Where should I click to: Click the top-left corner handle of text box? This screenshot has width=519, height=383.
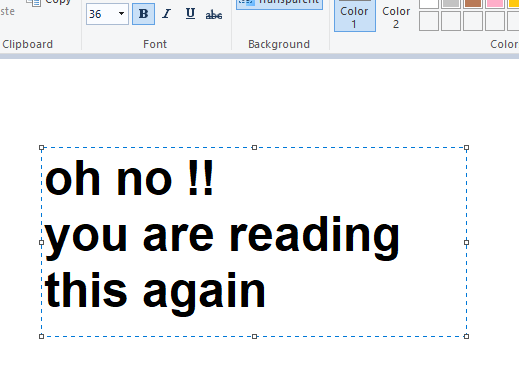(41, 147)
